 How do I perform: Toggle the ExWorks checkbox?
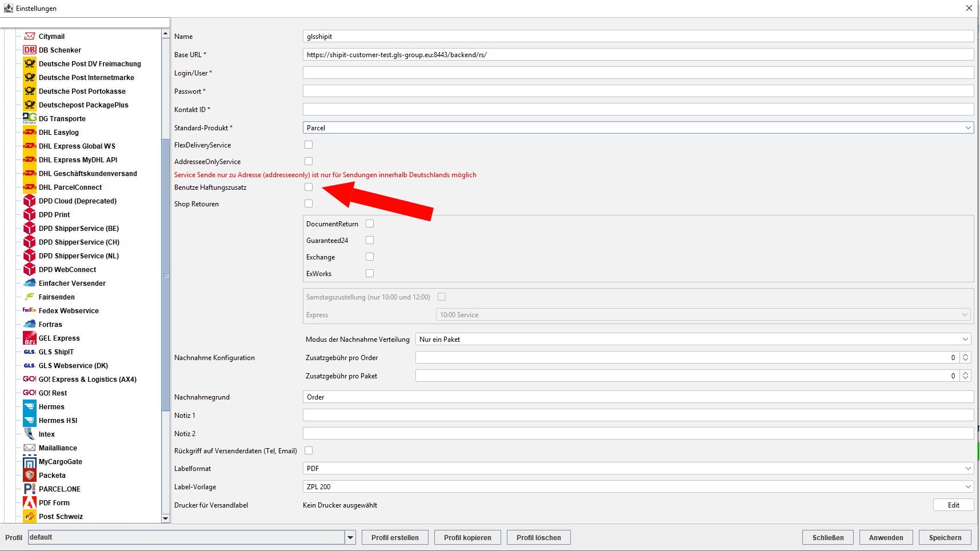point(370,273)
